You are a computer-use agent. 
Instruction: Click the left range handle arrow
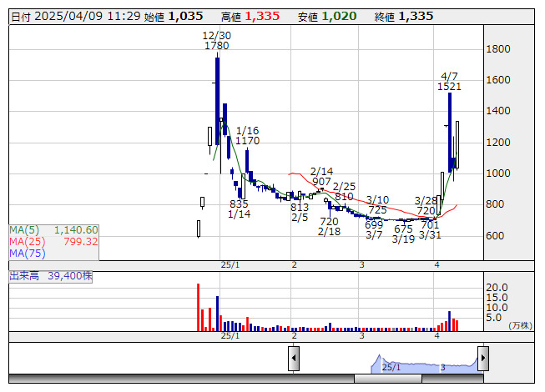click(x=294, y=359)
